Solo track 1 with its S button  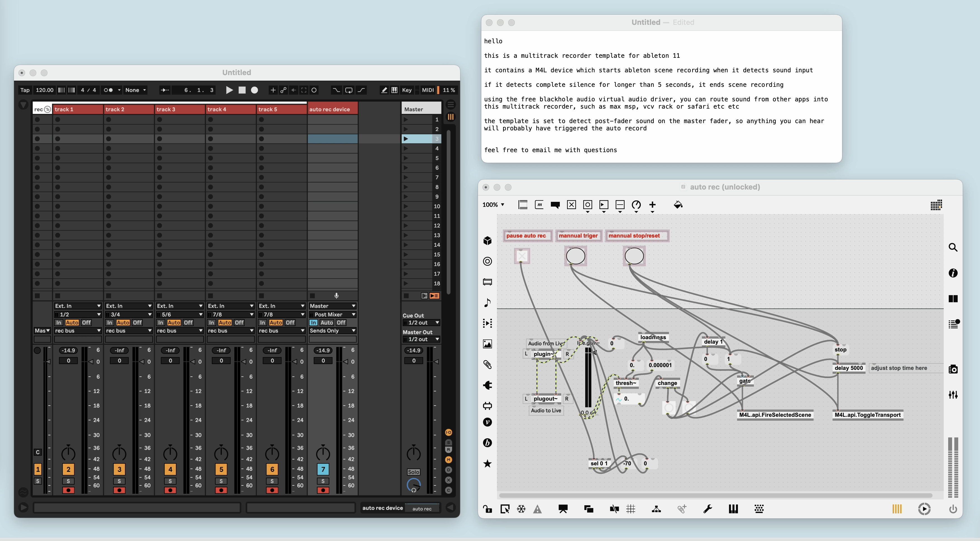68,481
